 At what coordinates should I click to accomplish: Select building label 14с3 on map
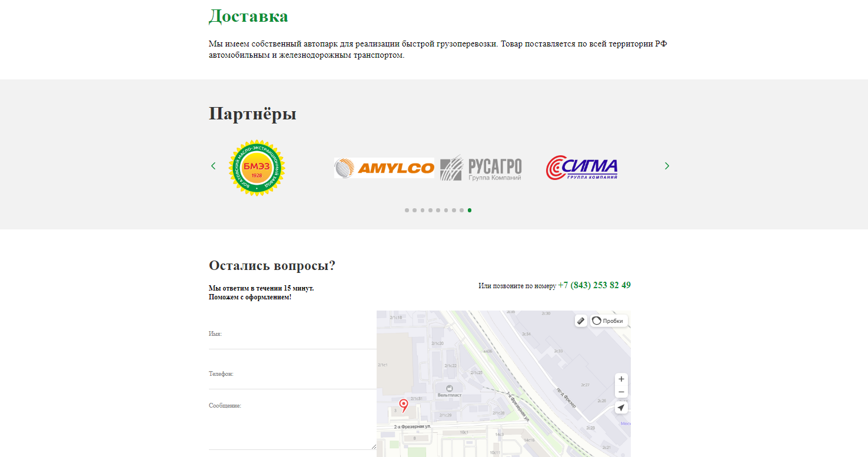pyautogui.click(x=499, y=435)
